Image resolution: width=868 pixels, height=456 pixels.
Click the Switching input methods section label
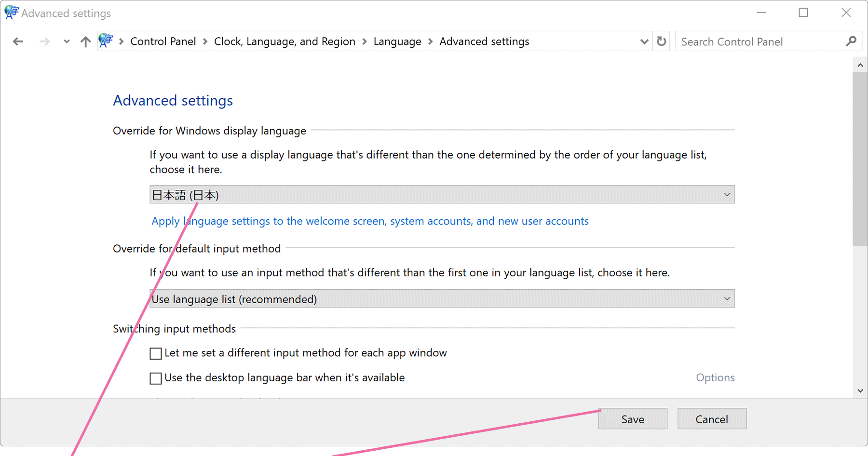[174, 329]
